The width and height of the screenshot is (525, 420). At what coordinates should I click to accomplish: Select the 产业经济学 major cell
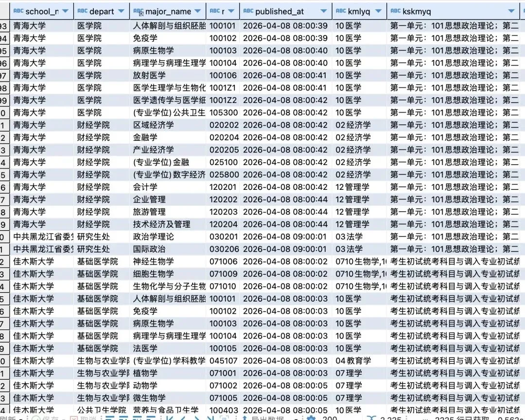click(x=168, y=150)
